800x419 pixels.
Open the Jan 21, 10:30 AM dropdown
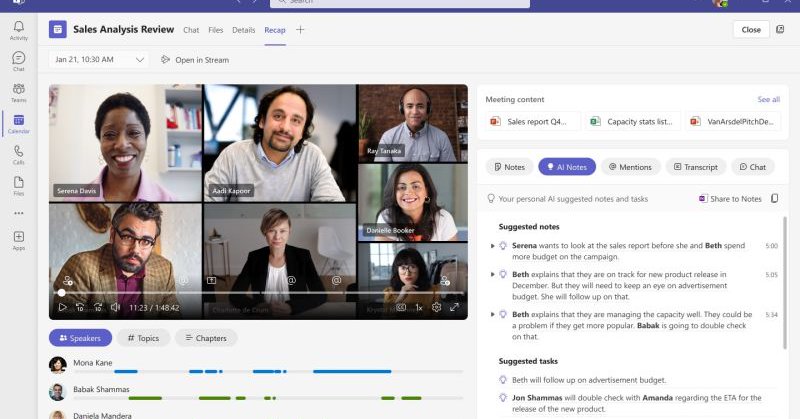[98, 60]
